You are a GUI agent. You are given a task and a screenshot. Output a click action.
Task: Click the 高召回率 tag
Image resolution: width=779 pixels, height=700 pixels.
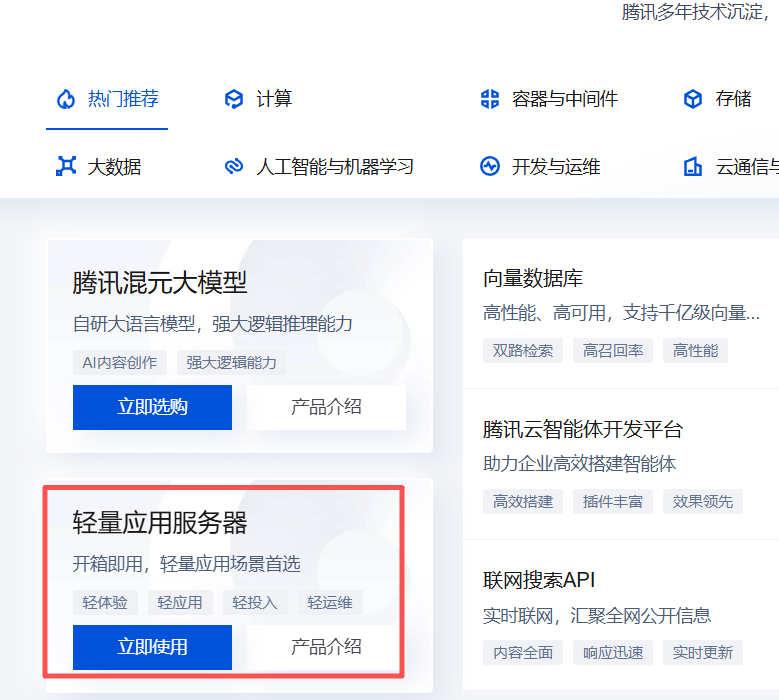[613, 351]
